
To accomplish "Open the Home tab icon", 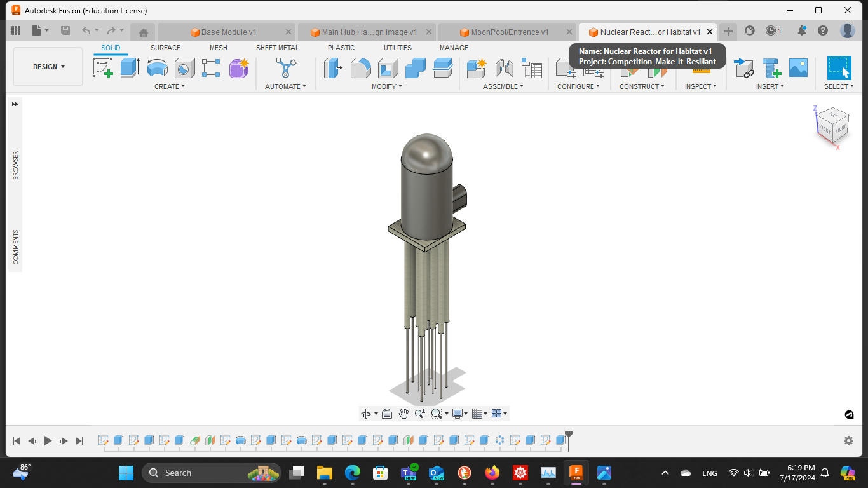I will [x=144, y=32].
